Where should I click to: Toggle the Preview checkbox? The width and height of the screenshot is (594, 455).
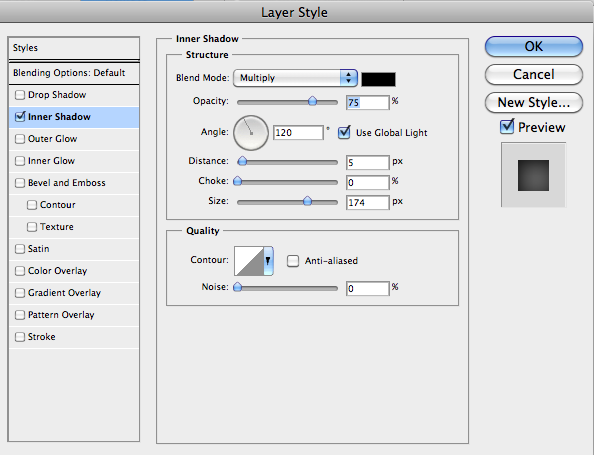pos(507,127)
